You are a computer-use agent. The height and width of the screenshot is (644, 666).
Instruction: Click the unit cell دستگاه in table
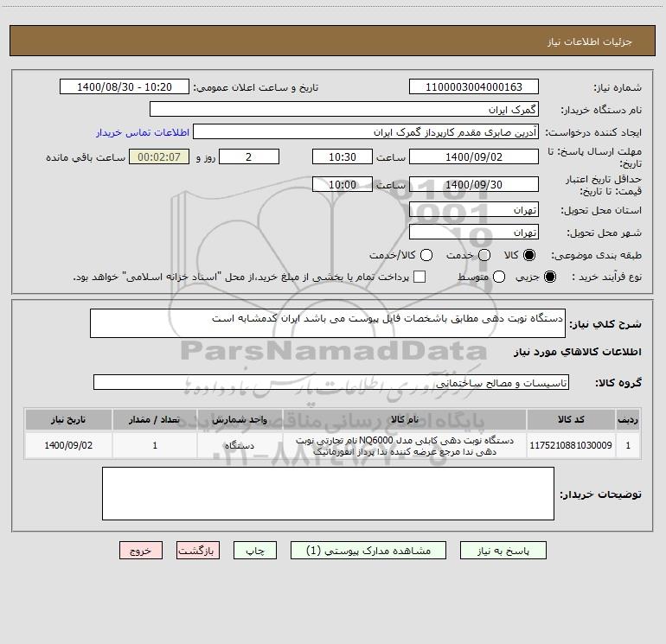point(240,445)
